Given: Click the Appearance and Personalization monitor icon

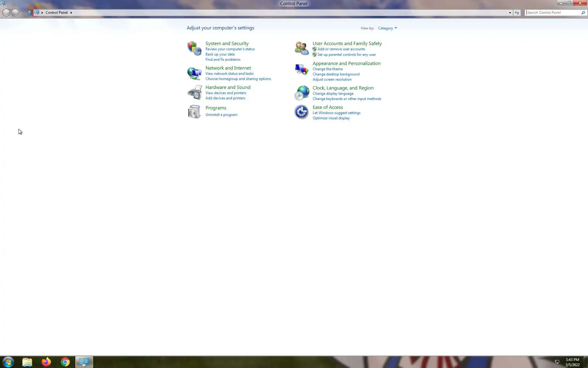Looking at the screenshot, I should pyautogui.click(x=301, y=69).
